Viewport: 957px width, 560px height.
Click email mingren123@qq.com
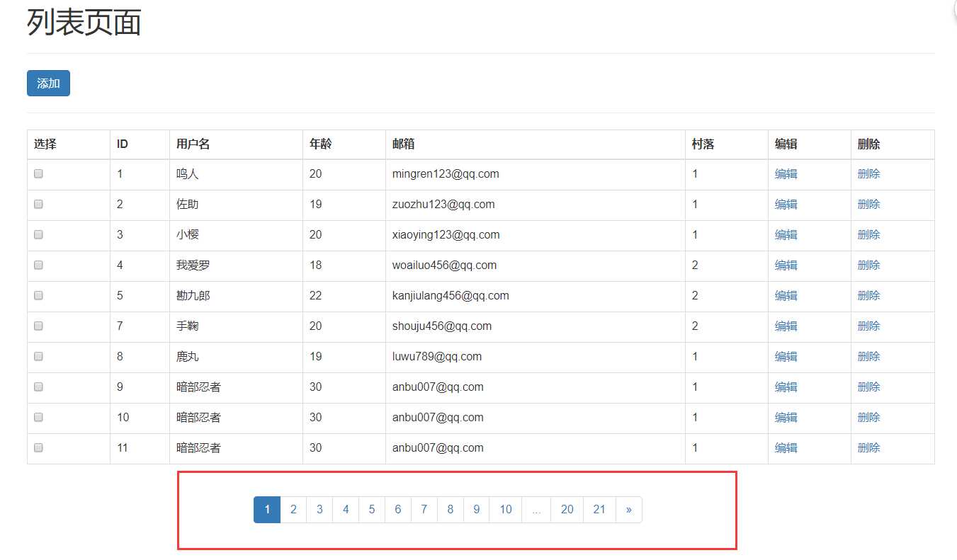click(x=446, y=174)
